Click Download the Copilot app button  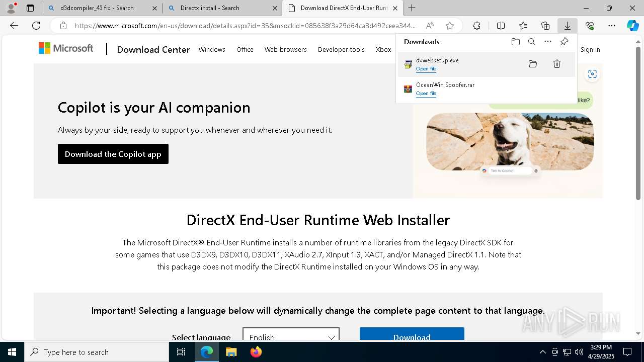(113, 154)
